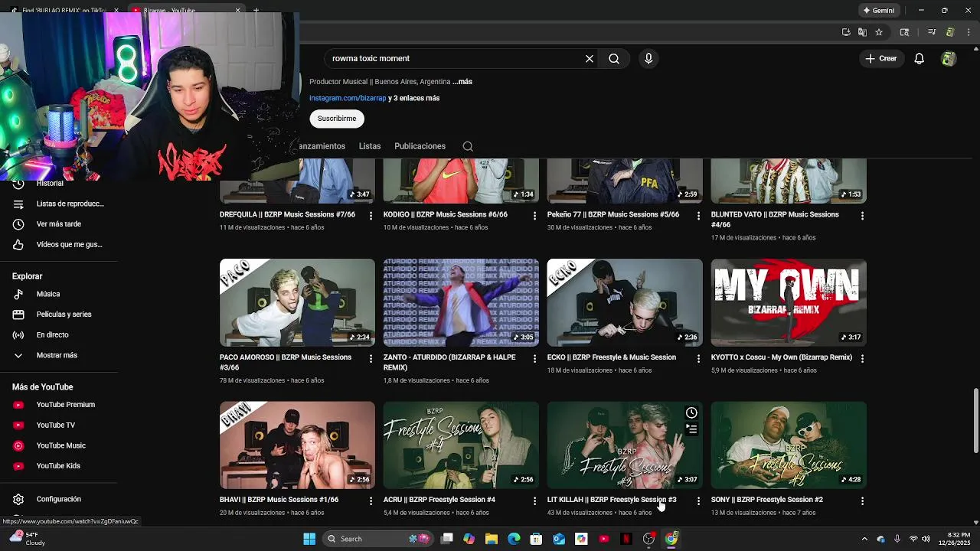Add LIT KILLAH video to Watch Later
Image resolution: width=980 pixels, height=551 pixels.
(691, 413)
